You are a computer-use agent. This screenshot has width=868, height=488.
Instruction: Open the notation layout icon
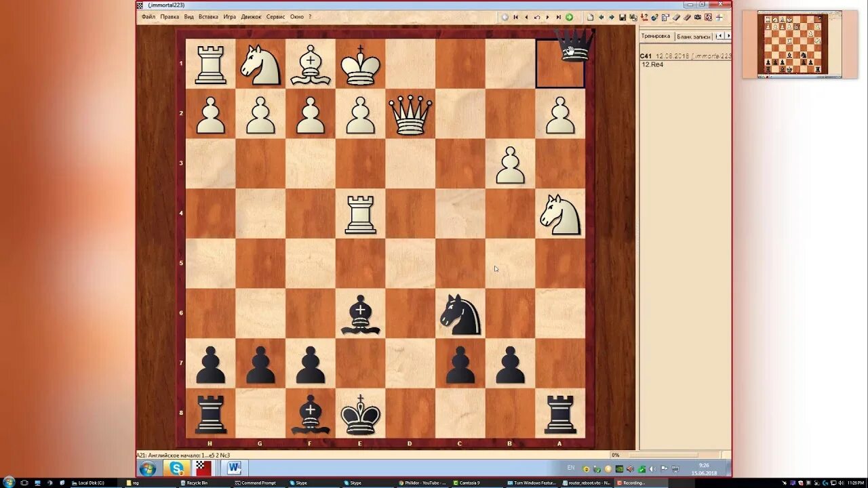[665, 17]
